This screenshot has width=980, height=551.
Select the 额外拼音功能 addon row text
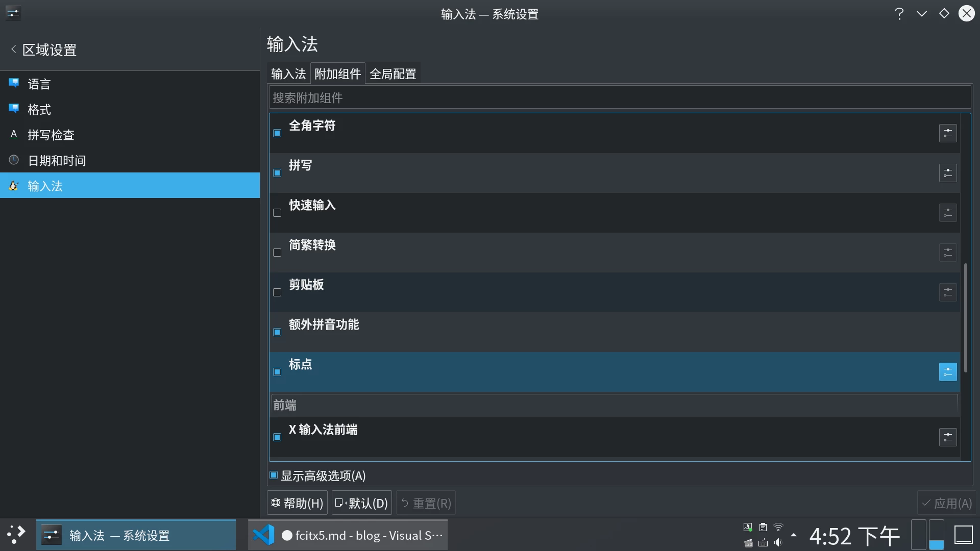pyautogui.click(x=324, y=324)
